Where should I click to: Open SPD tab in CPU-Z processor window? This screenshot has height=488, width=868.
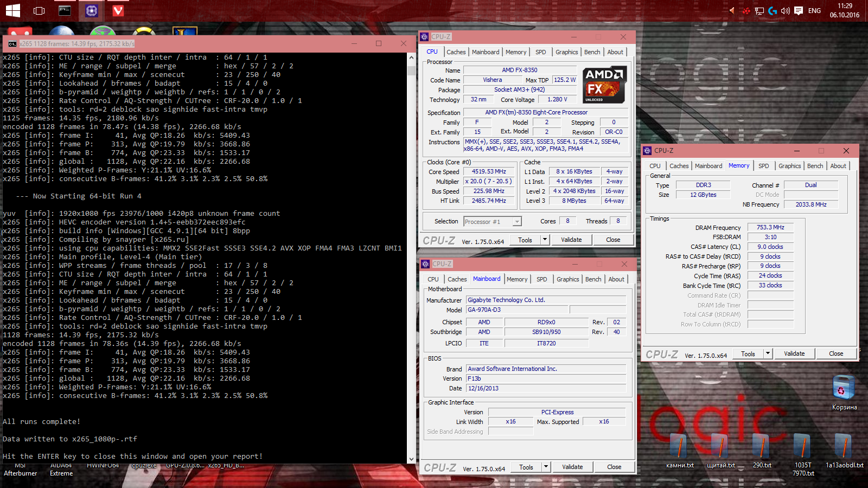[541, 52]
